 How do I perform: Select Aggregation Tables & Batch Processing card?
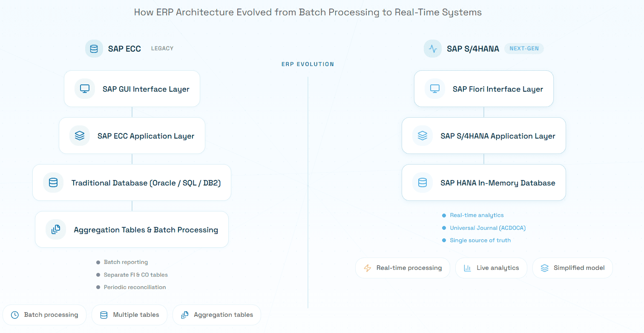pos(132,229)
